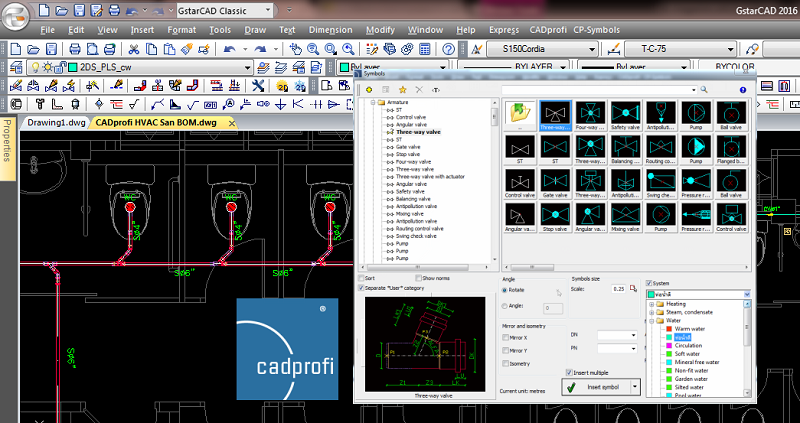Screen dimensions: 800x423
Task: Click the yellow 2D symbols icon
Action: [x=282, y=85]
